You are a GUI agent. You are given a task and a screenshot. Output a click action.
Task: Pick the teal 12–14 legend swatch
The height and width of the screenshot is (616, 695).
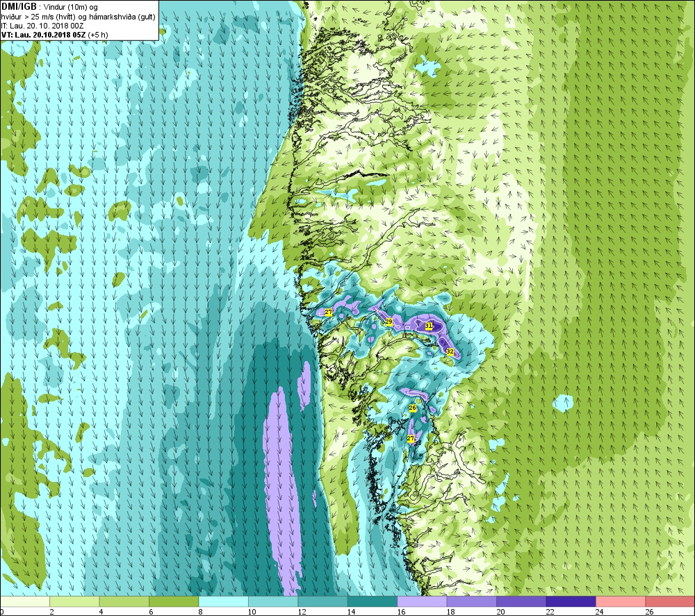tap(322, 601)
